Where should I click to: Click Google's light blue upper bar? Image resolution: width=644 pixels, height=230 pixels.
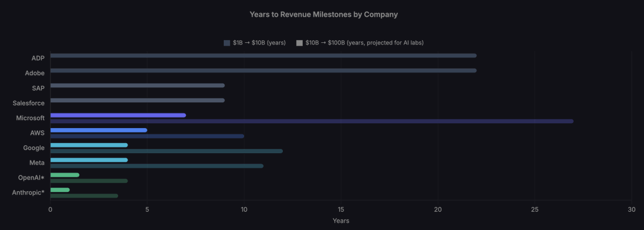(x=89, y=145)
